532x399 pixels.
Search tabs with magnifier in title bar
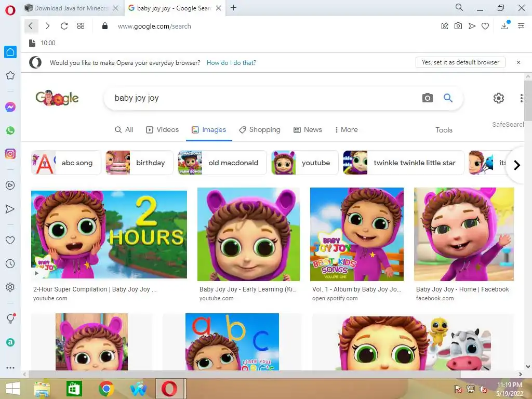(459, 7)
